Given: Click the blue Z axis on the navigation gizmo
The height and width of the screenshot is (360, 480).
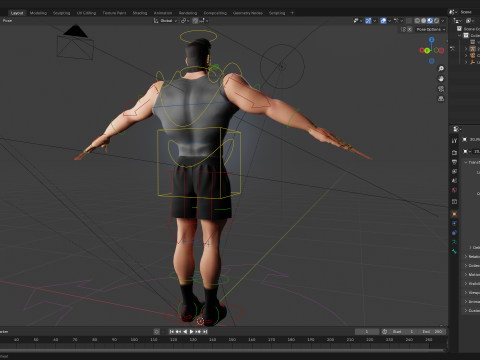Looking at the screenshot, I should [x=432, y=40].
